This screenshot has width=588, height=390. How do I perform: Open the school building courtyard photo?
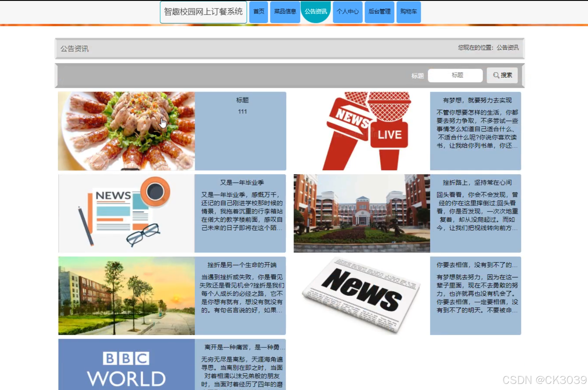coord(362,213)
